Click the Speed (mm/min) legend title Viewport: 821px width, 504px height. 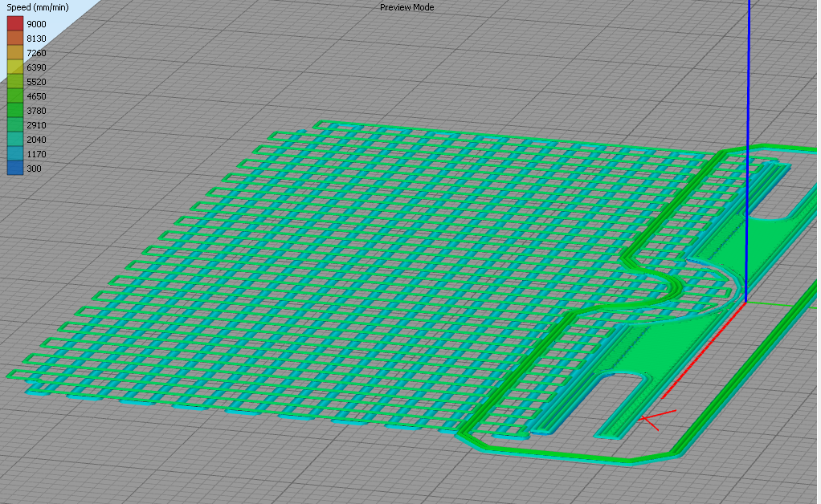[37, 7]
